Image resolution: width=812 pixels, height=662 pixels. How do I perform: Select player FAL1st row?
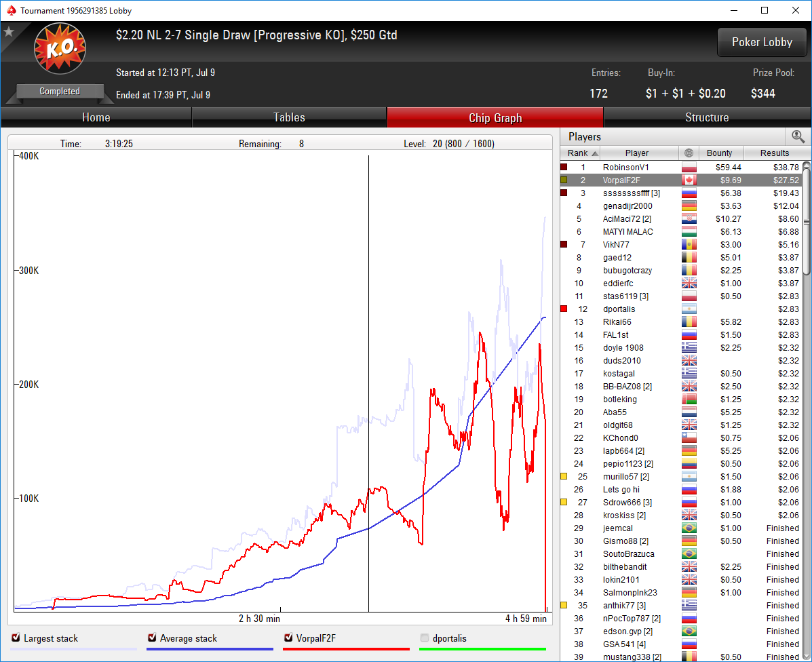pyautogui.click(x=681, y=335)
